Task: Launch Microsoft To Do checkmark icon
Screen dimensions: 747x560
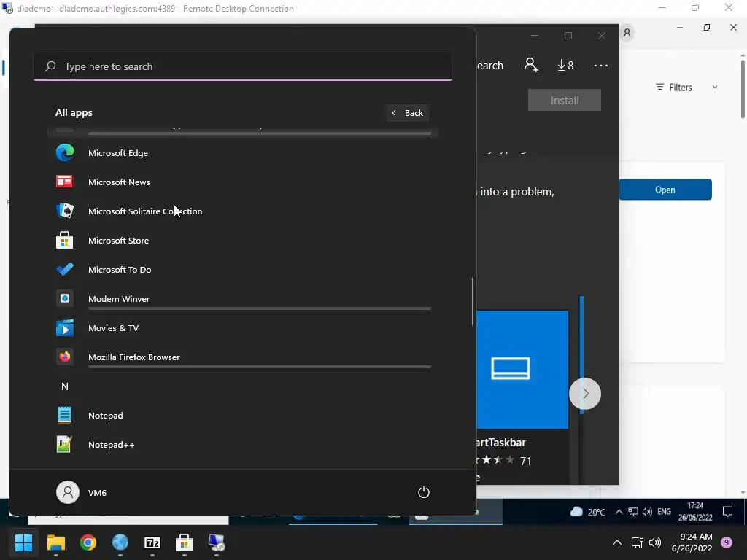Action: pyautogui.click(x=65, y=270)
